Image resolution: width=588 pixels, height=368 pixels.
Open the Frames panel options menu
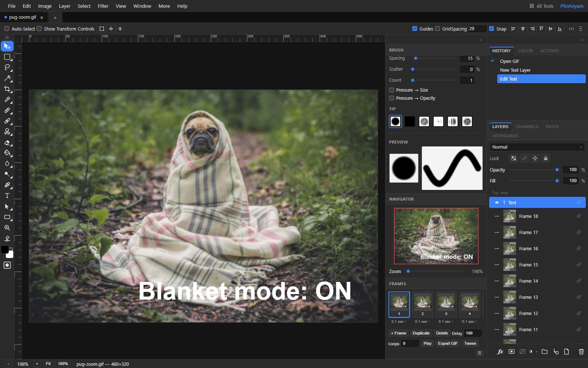[x=479, y=353]
